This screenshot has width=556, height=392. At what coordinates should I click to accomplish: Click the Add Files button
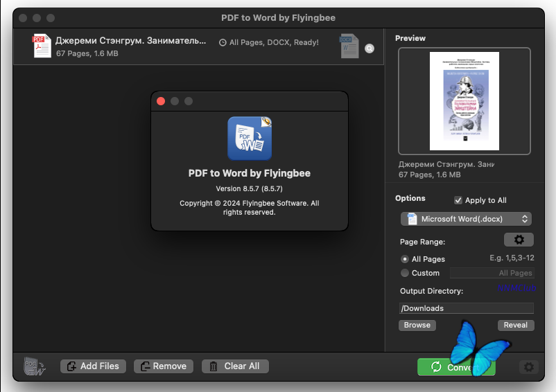click(94, 366)
